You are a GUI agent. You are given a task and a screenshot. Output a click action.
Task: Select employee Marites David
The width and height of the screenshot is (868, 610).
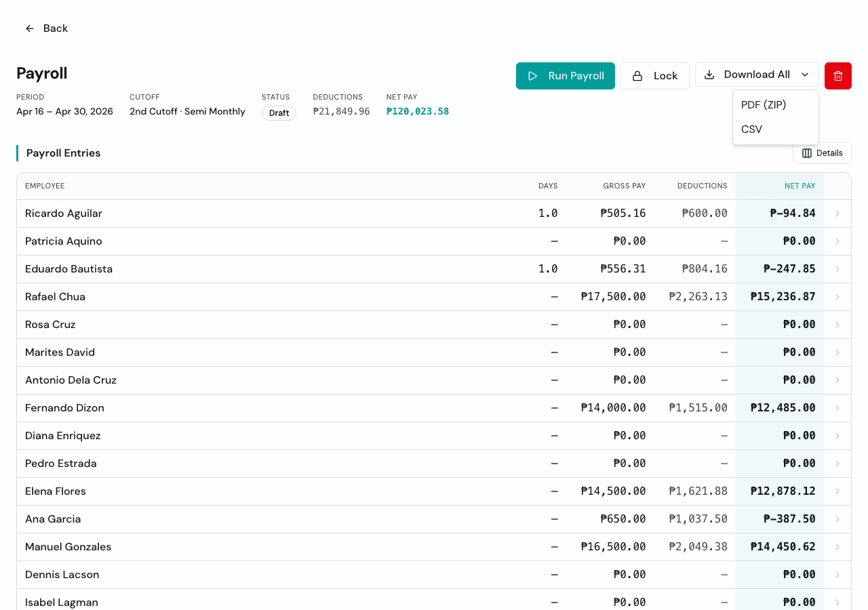[60, 352]
